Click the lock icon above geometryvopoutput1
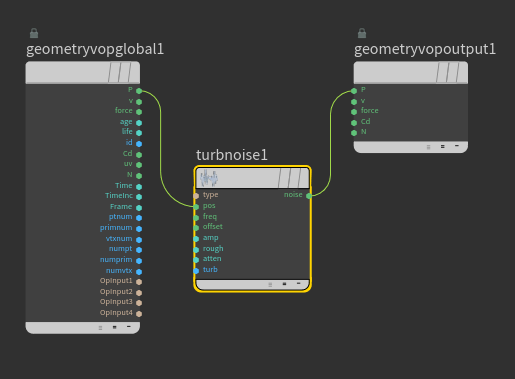 [362, 33]
